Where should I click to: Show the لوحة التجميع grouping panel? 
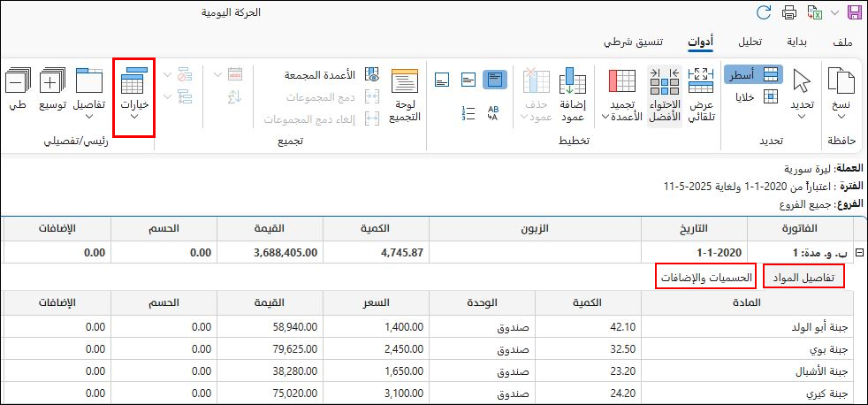pos(405,95)
